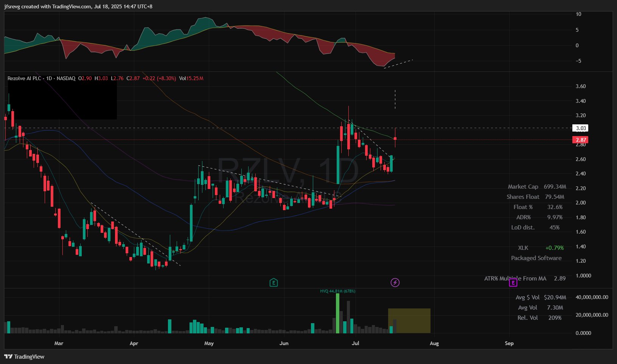
Task: Select the Market Cap 699.34M value
Action: click(555, 187)
